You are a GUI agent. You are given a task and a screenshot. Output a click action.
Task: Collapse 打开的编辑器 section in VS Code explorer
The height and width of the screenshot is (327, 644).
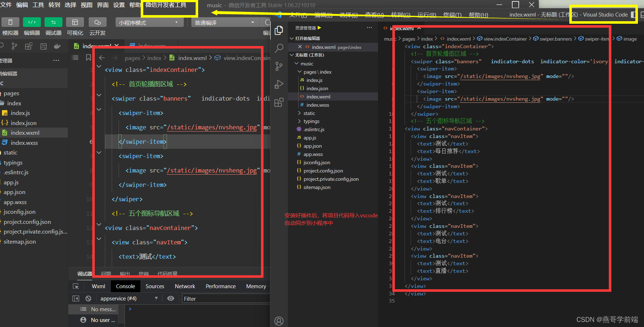pos(292,38)
